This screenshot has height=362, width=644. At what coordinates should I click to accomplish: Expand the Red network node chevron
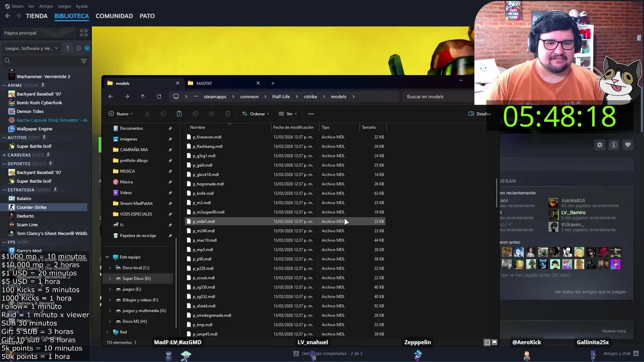point(107,332)
